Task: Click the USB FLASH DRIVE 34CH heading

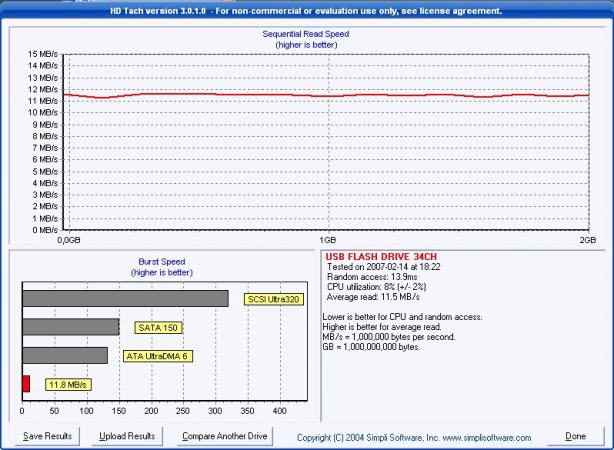Action: click(381, 257)
